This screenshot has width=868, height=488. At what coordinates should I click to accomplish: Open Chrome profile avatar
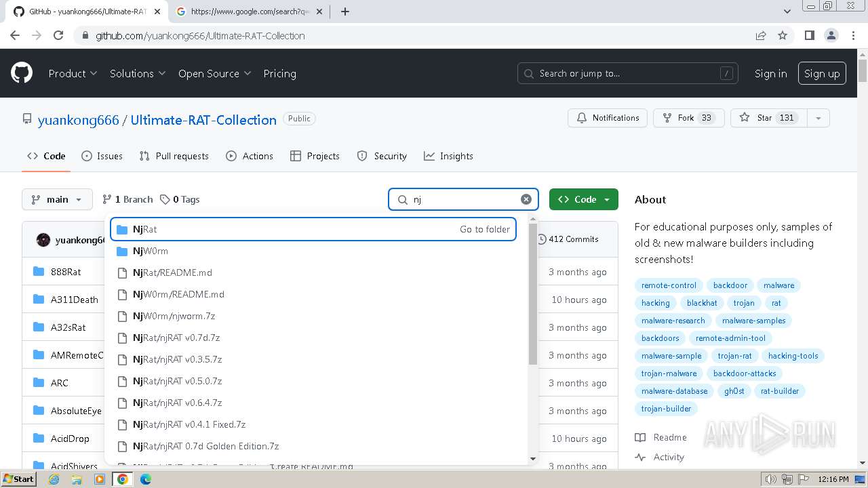831,35
